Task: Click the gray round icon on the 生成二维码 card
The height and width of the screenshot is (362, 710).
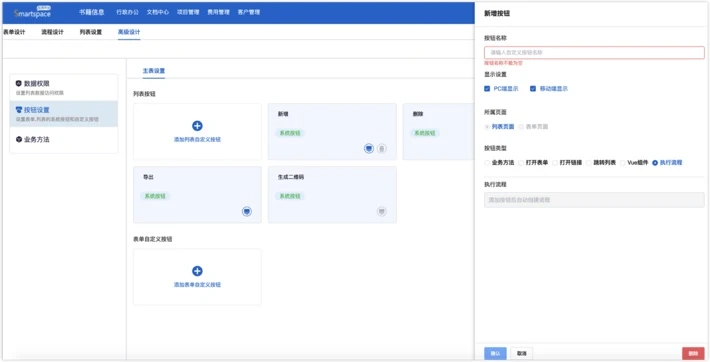Action: 382,211
